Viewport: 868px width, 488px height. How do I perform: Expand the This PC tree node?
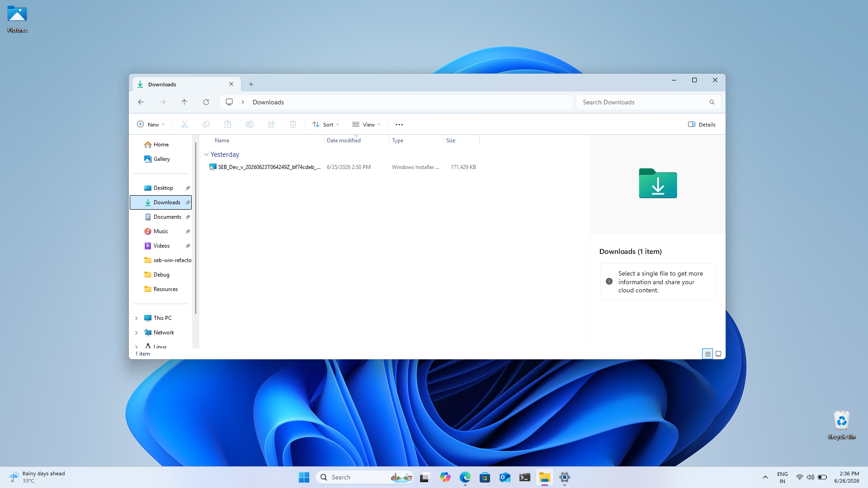pyautogui.click(x=137, y=318)
